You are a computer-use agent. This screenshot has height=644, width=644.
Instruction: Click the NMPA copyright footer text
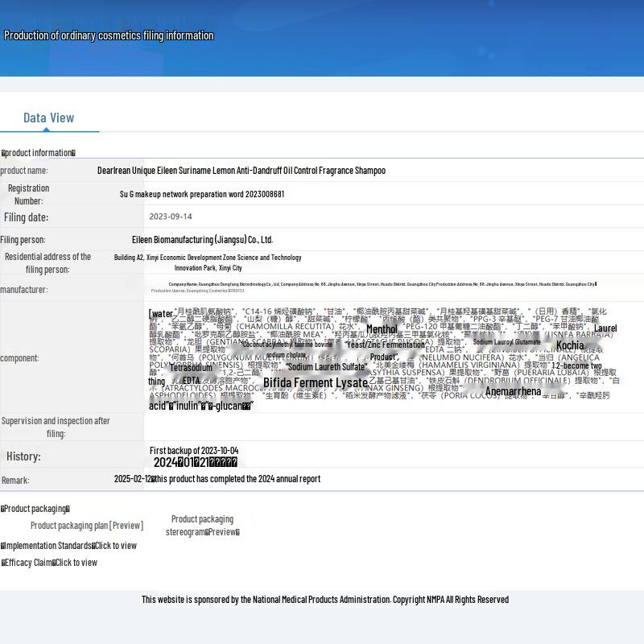[325, 600]
